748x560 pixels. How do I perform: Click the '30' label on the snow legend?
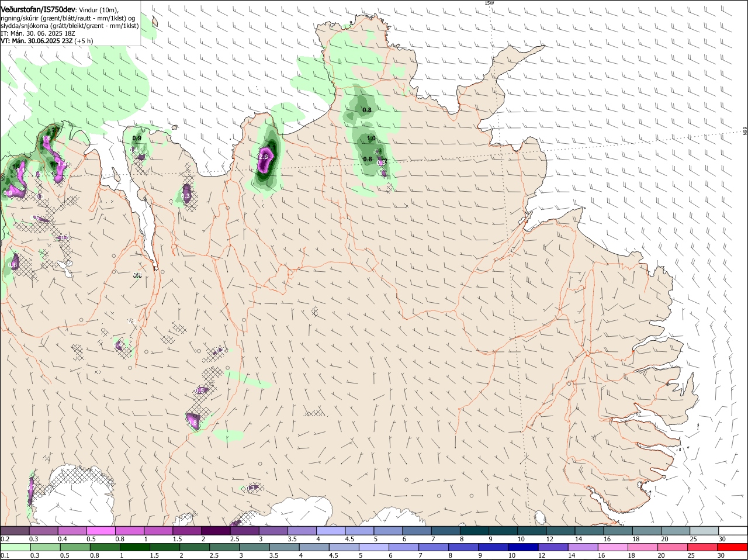pyautogui.click(x=722, y=539)
